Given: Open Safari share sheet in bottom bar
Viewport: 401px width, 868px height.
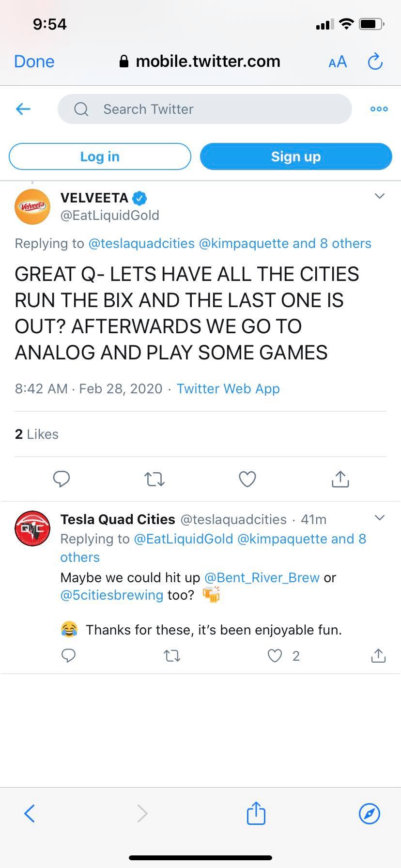Looking at the screenshot, I should 256,813.
